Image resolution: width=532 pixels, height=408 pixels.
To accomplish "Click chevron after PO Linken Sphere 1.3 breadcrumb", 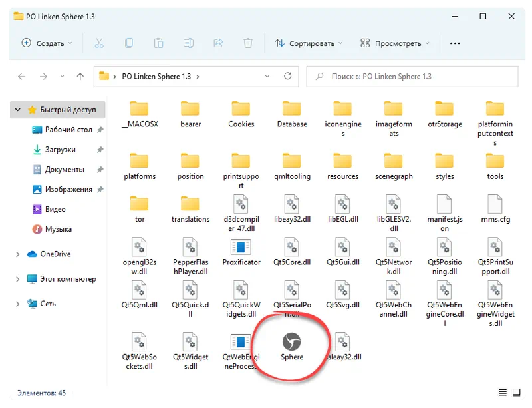I will tap(198, 77).
